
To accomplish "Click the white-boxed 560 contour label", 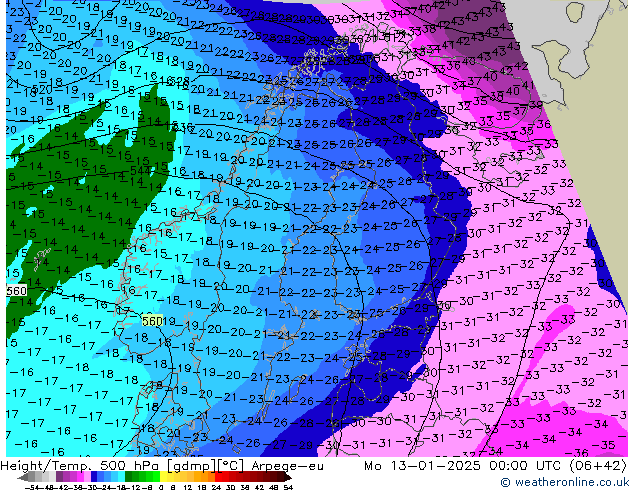I will click(17, 291).
